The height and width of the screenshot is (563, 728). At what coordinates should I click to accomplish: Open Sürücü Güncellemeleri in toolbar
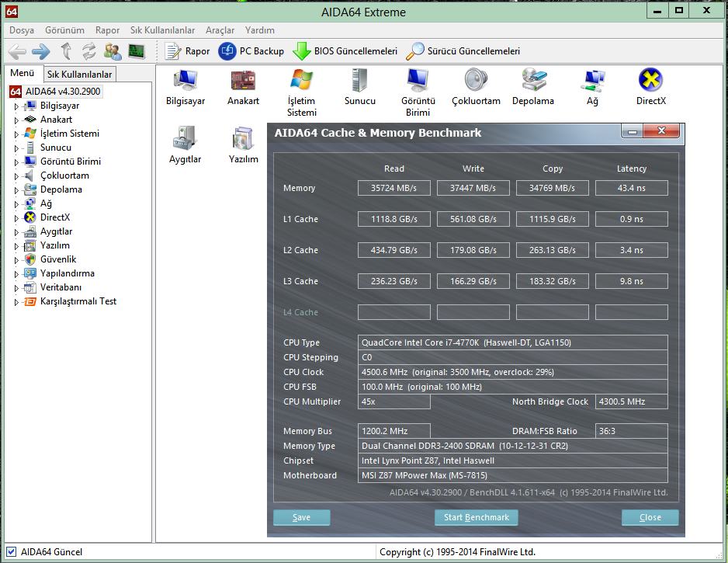coord(463,51)
